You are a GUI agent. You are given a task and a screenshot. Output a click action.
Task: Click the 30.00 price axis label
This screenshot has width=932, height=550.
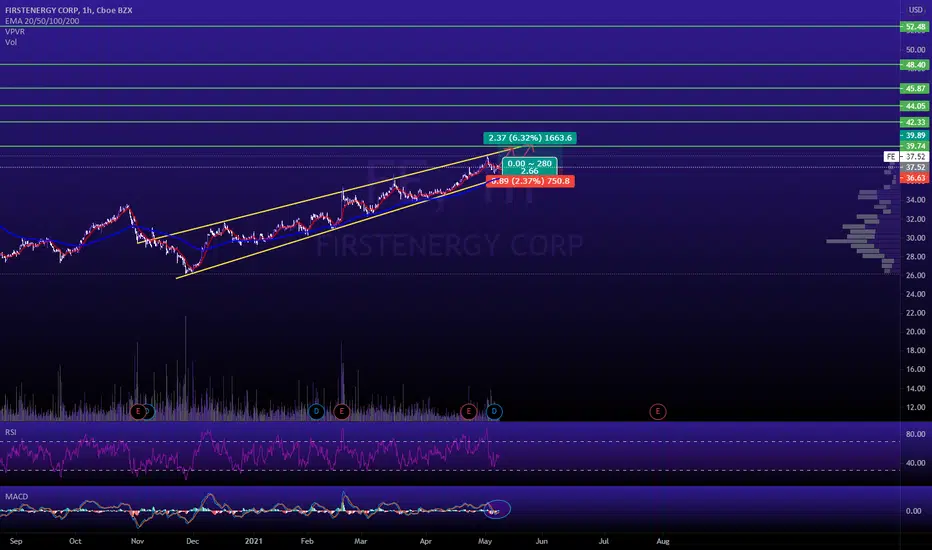pyautogui.click(x=915, y=238)
